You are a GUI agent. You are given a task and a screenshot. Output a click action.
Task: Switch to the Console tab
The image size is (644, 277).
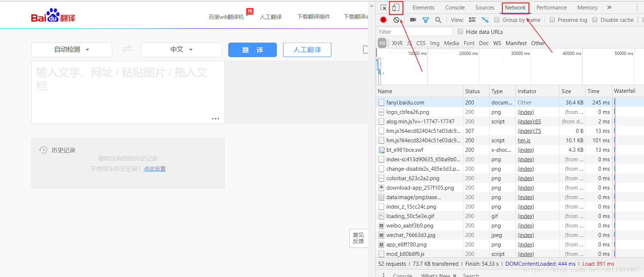pos(455,8)
